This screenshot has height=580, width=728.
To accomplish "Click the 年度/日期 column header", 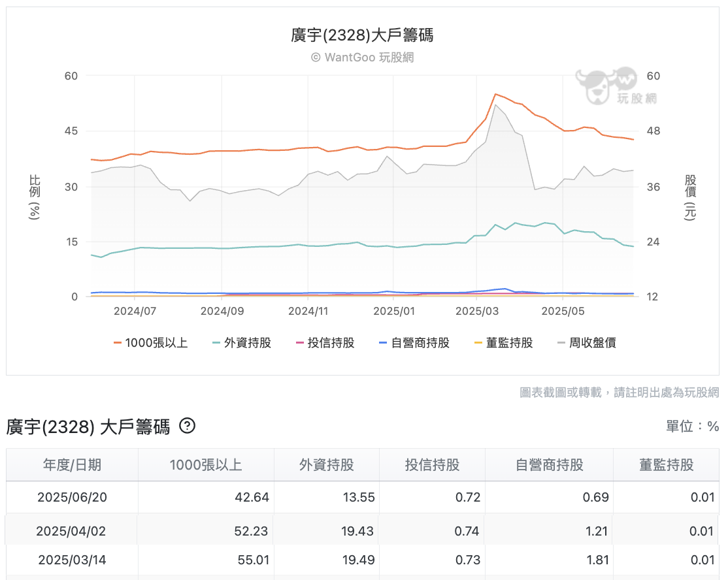I will [72, 465].
